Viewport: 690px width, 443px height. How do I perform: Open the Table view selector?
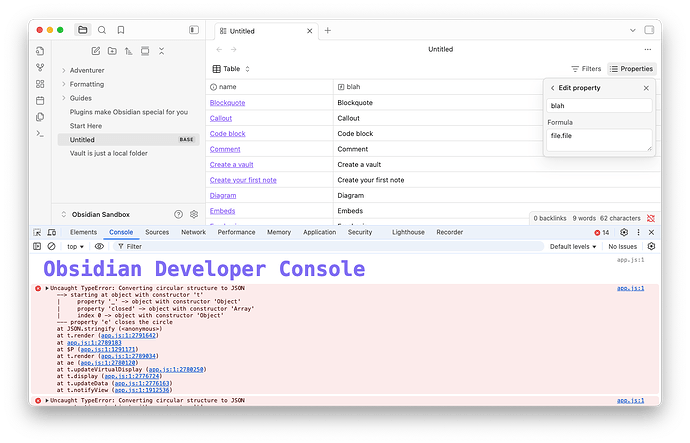231,69
